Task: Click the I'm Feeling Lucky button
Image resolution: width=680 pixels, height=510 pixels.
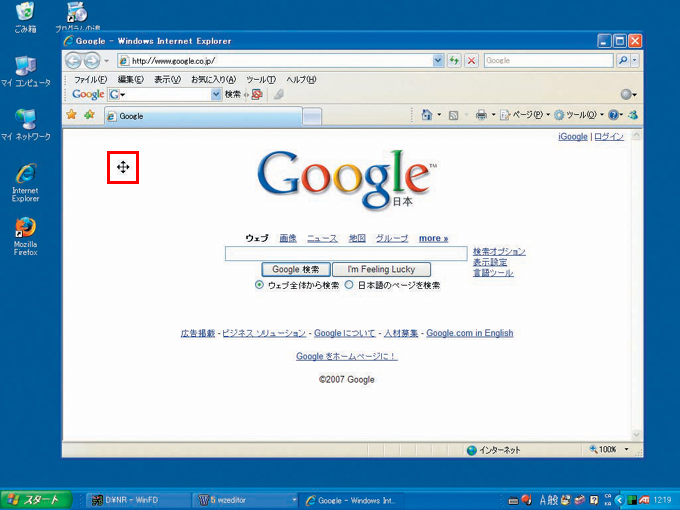Action: point(381,269)
